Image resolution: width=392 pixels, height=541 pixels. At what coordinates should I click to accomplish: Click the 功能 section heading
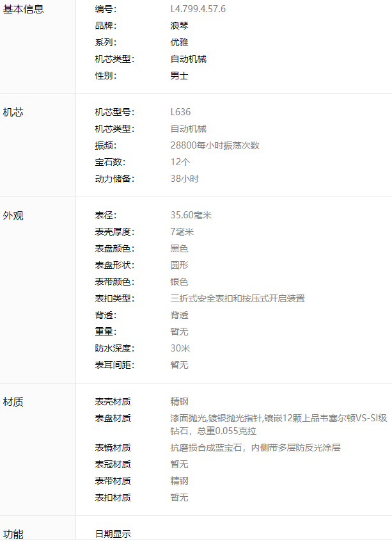(13, 534)
